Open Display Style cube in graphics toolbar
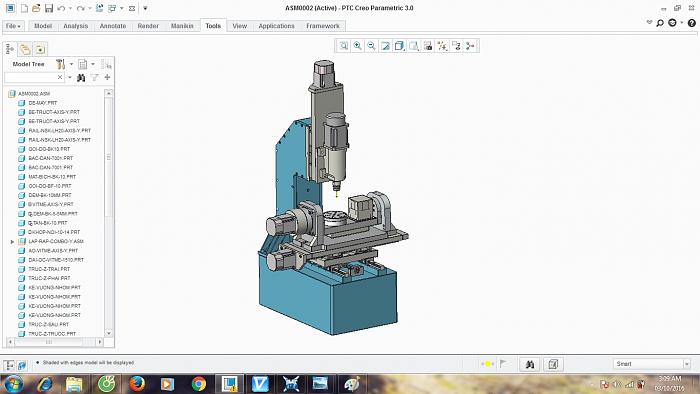Image resolution: width=700 pixels, height=394 pixels. 399,46
